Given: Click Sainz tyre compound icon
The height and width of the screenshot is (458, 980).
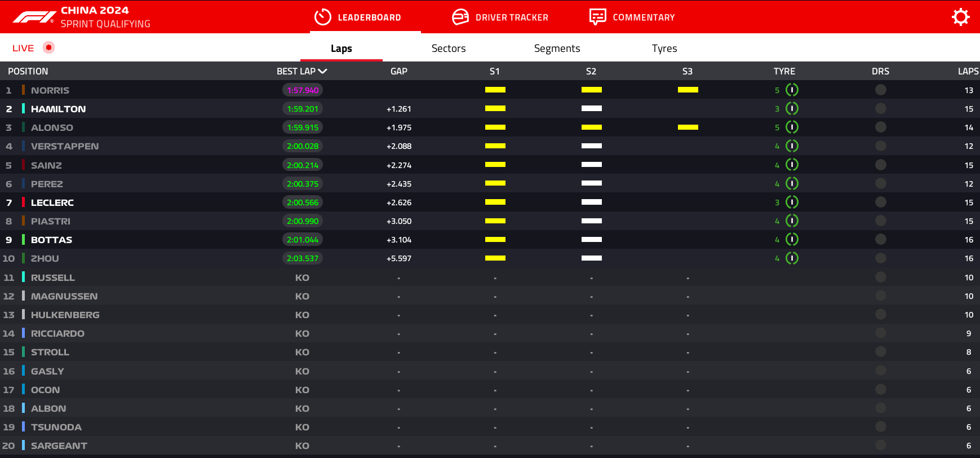Looking at the screenshot, I should tap(792, 165).
